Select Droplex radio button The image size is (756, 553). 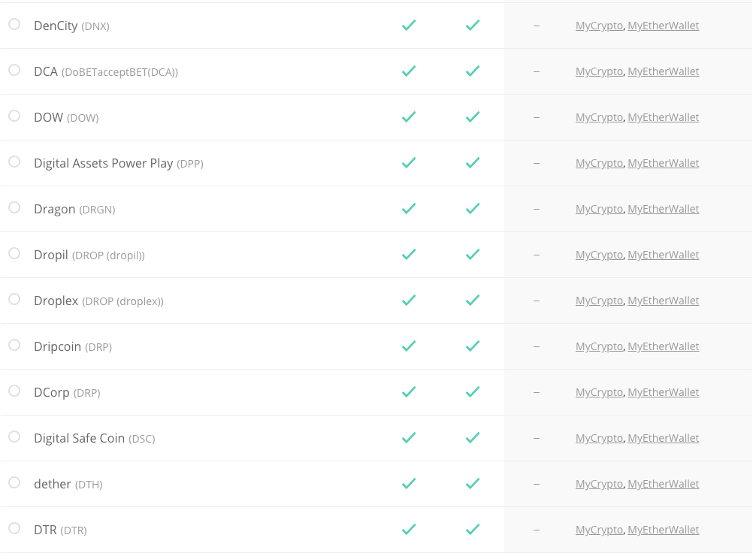tap(14, 299)
